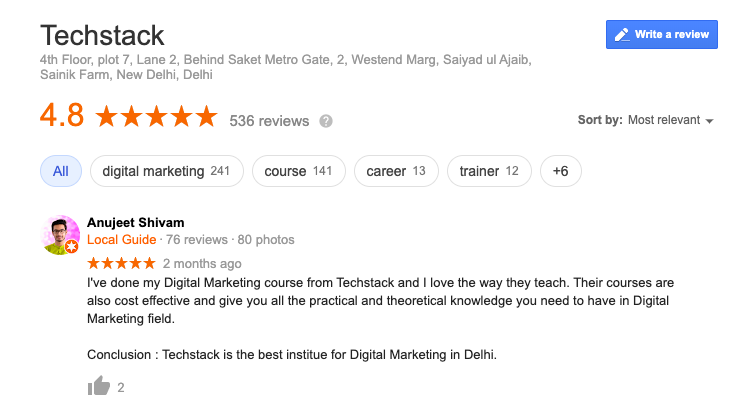This screenshot has width=751, height=411.
Task: Click the orange Local Guide badge icon
Action: coord(73,247)
